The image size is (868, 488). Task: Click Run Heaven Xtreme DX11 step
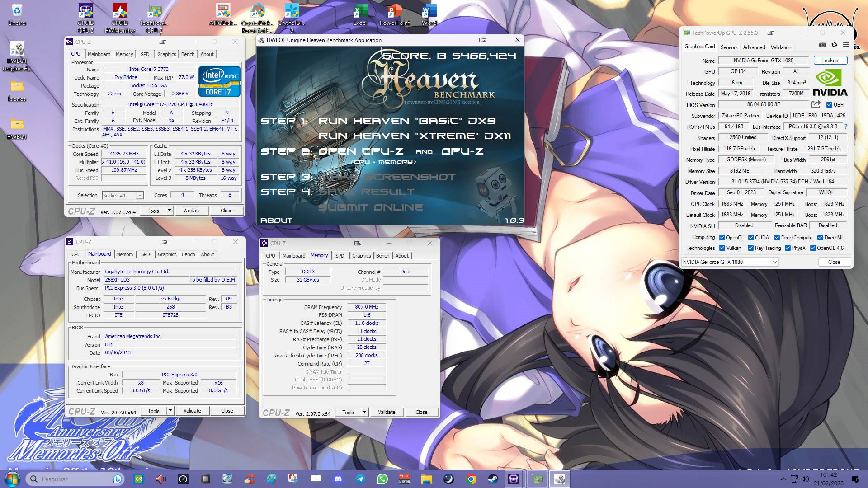(414, 136)
